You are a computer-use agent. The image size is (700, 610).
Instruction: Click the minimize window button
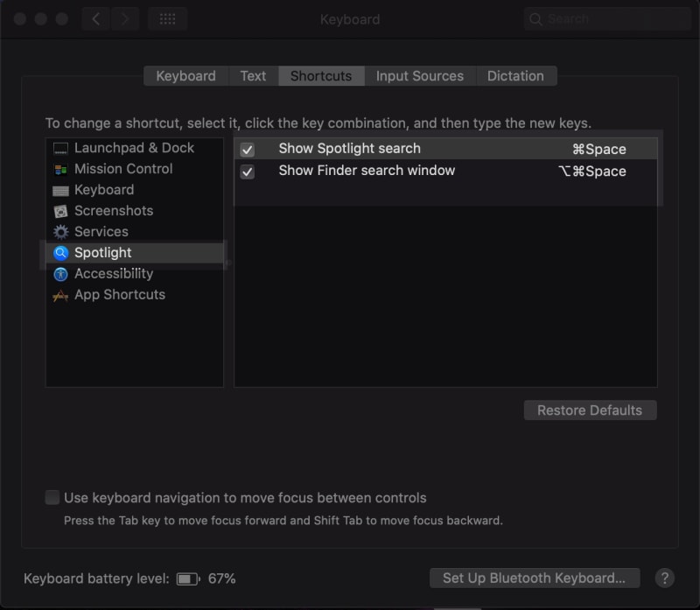[x=41, y=18]
